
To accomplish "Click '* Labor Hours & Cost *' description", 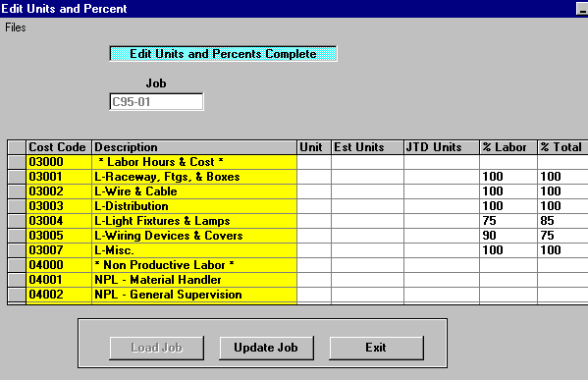I will (194, 162).
